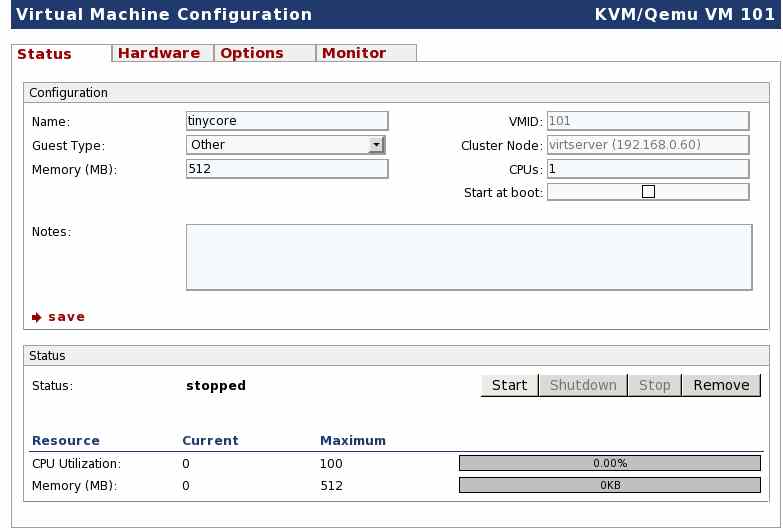This screenshot has height=530, width=783.
Task: Click the KVM/Qemu VM 101 title text
Action: 684,14
